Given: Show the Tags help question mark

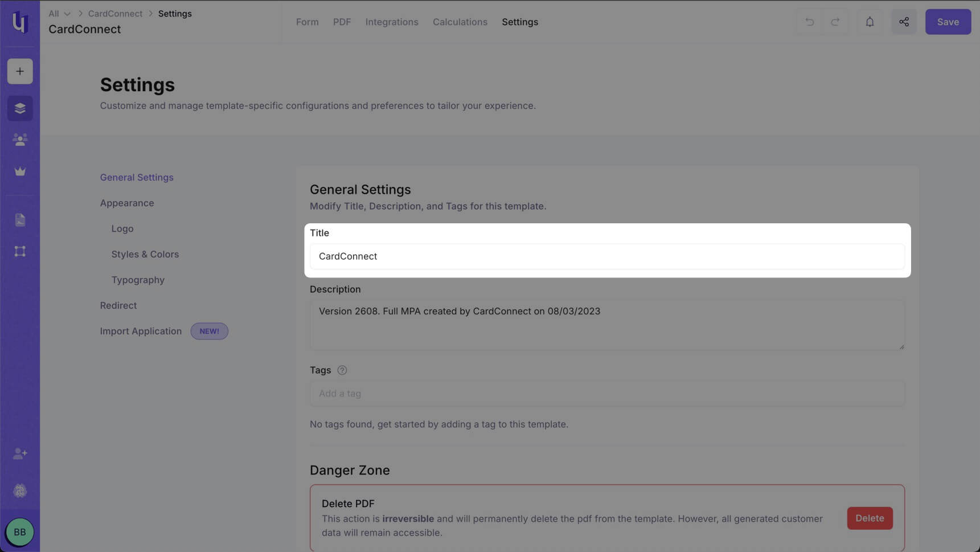Looking at the screenshot, I should click(x=342, y=370).
